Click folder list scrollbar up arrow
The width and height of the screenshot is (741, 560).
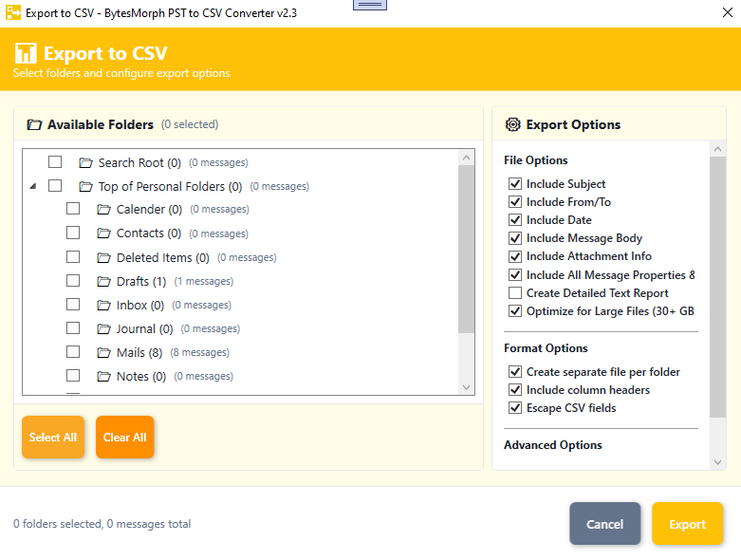[x=467, y=158]
